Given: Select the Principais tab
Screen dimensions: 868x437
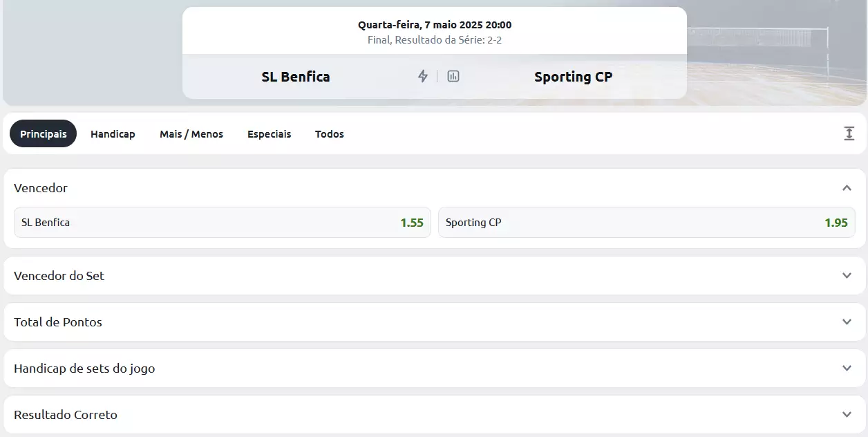Looking at the screenshot, I should coord(44,133).
